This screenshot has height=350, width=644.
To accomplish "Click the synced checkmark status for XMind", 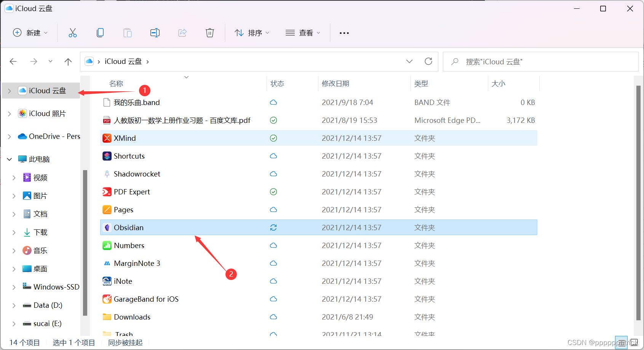I will pos(273,138).
